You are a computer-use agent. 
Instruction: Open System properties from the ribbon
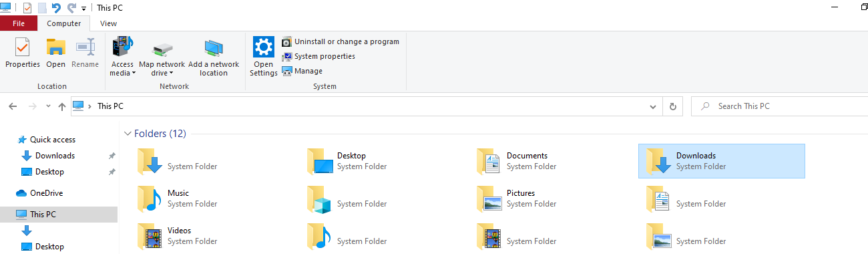pos(318,56)
